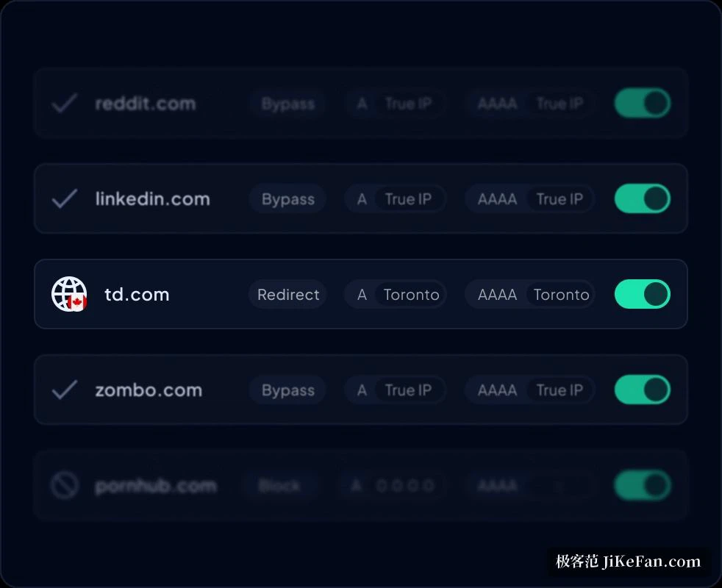Toggle off the td.com rule switch
Screen dimensions: 722x588
(643, 294)
